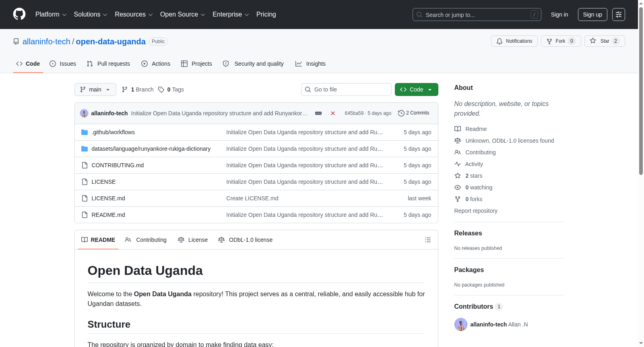The height and width of the screenshot is (347, 644).
Task: Click the people icon beside Contributing in About
Action: pyautogui.click(x=458, y=152)
